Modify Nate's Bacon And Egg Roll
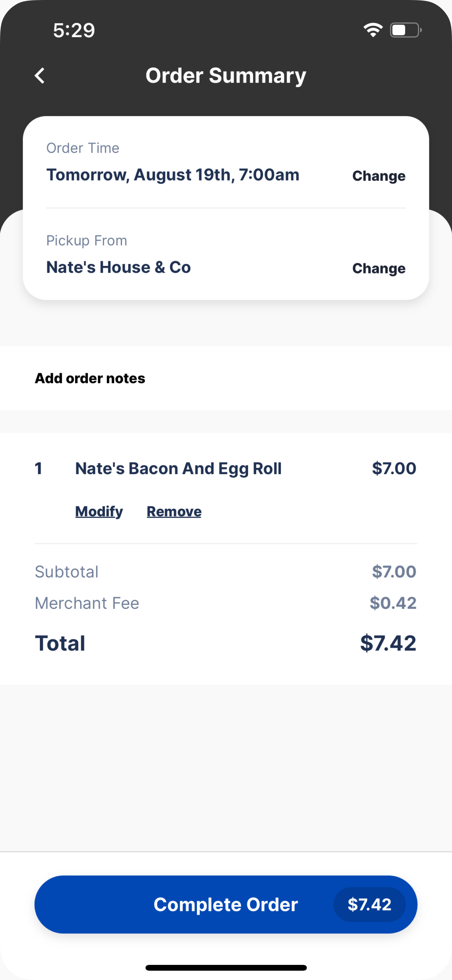 point(99,512)
